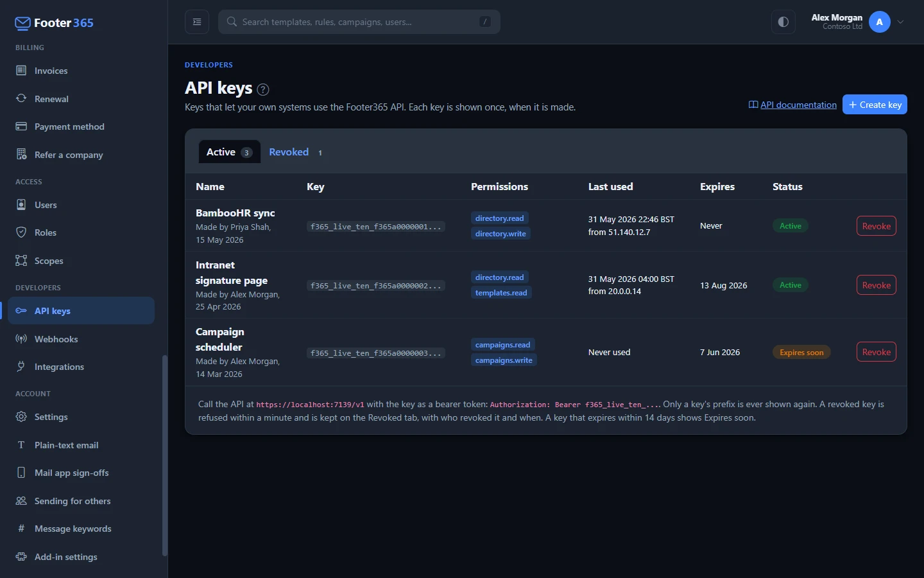Click the Webhooks broadcast icon
The image size is (924, 578).
coord(21,339)
